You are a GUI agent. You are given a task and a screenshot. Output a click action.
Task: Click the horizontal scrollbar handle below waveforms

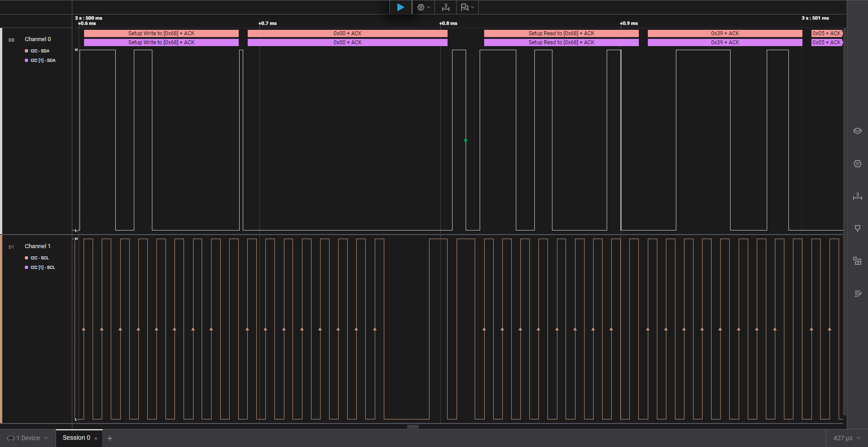pyautogui.click(x=413, y=427)
